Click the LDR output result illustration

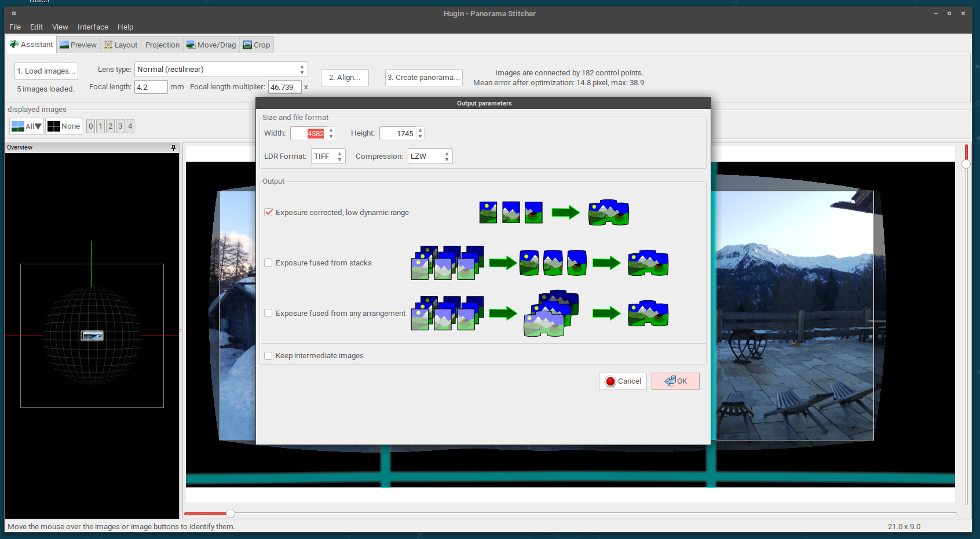pos(609,213)
